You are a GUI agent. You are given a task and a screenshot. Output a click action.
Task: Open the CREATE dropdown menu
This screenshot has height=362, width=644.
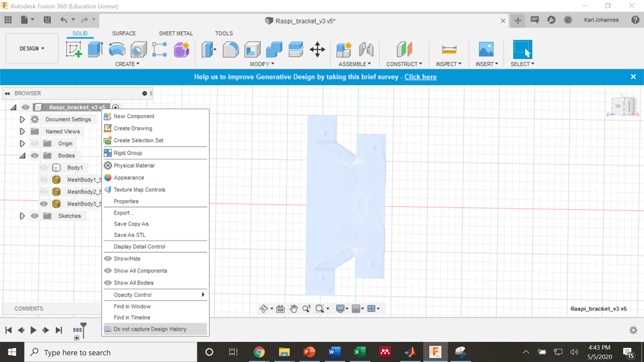click(x=127, y=64)
